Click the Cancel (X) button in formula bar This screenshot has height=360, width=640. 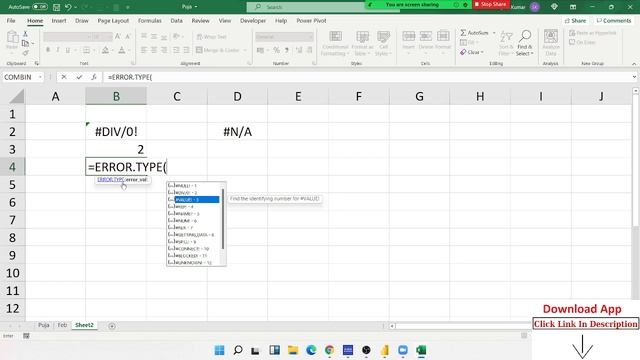(64, 77)
